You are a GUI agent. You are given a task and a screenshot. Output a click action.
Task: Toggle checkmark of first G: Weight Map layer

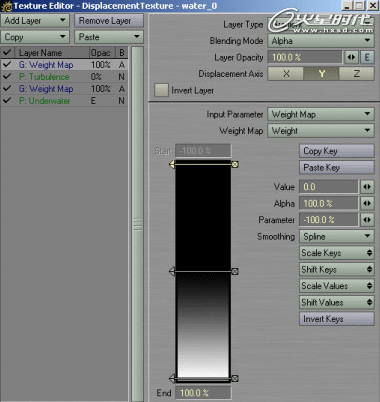click(7, 64)
